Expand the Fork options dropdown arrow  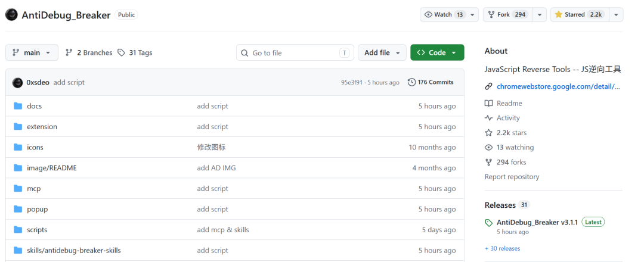click(x=539, y=14)
